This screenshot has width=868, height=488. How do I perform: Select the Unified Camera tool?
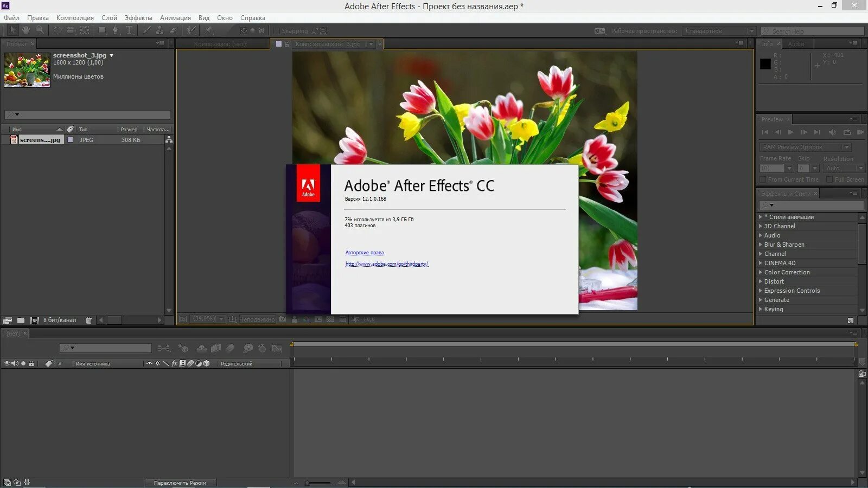71,30
